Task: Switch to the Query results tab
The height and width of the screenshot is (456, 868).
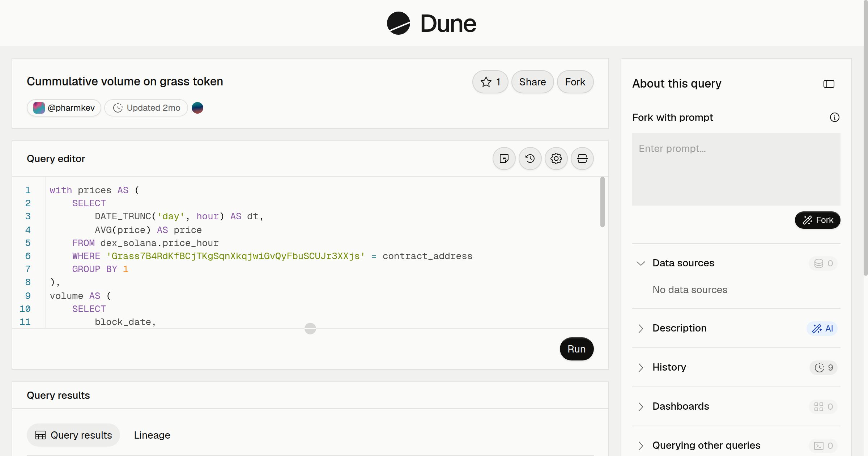Action: [73, 435]
